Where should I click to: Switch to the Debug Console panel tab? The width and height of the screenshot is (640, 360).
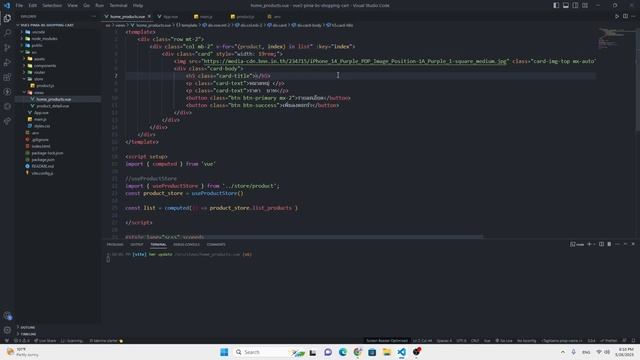(187, 244)
